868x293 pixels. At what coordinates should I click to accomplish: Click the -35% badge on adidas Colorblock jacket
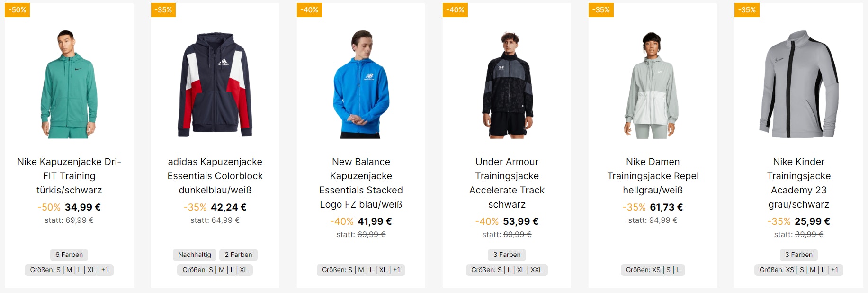pyautogui.click(x=163, y=9)
